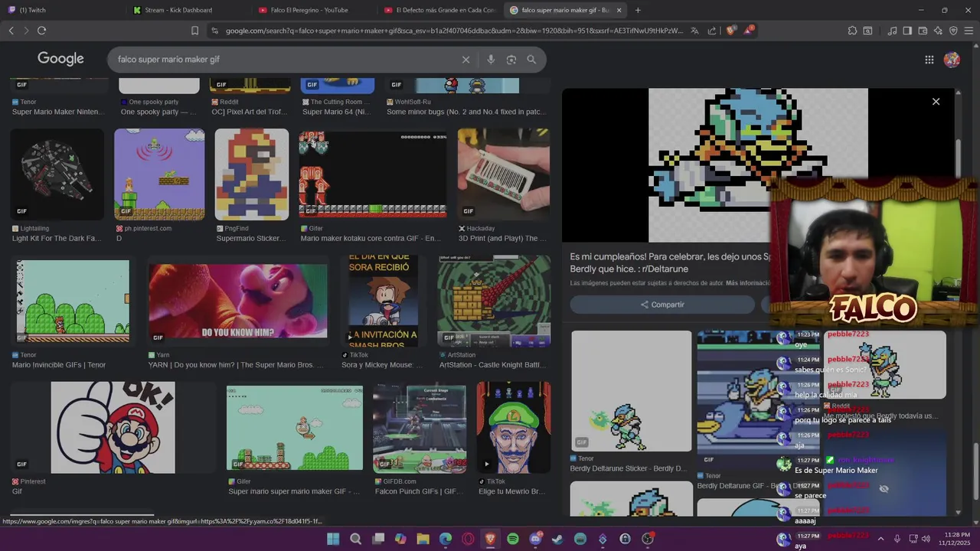Toggle the browser sidebar panel
Image resolution: width=980 pixels, height=551 pixels.
[907, 31]
